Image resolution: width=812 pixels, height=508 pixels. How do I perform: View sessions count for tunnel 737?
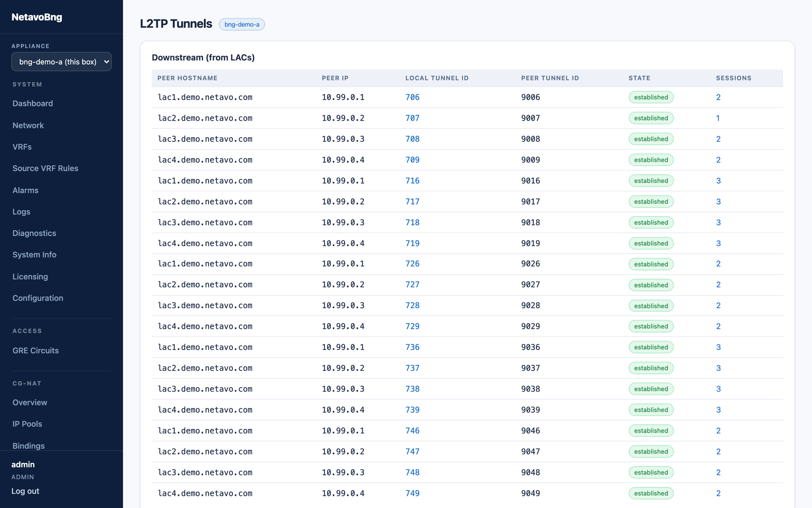pyautogui.click(x=718, y=368)
